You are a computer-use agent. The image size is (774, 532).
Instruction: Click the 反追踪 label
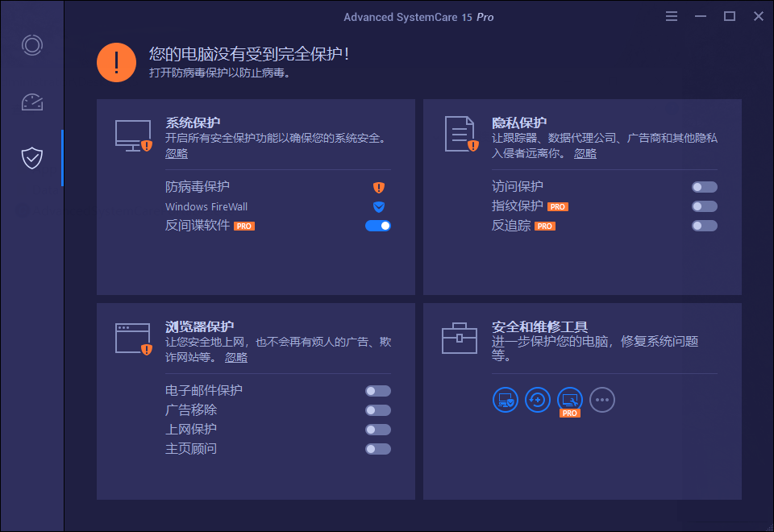(x=511, y=226)
